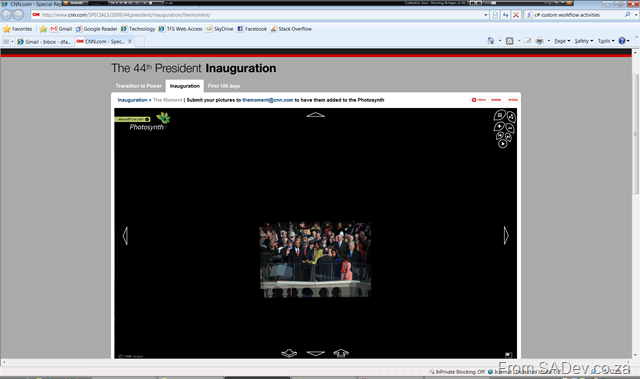640x379 pixels.
Task: Expand the Tools dropdown menu
Action: tap(606, 41)
